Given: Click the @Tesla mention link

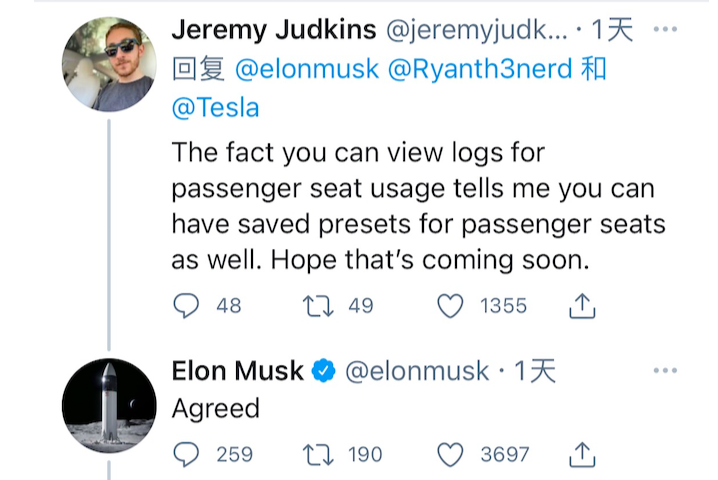Looking at the screenshot, I should 215,107.
